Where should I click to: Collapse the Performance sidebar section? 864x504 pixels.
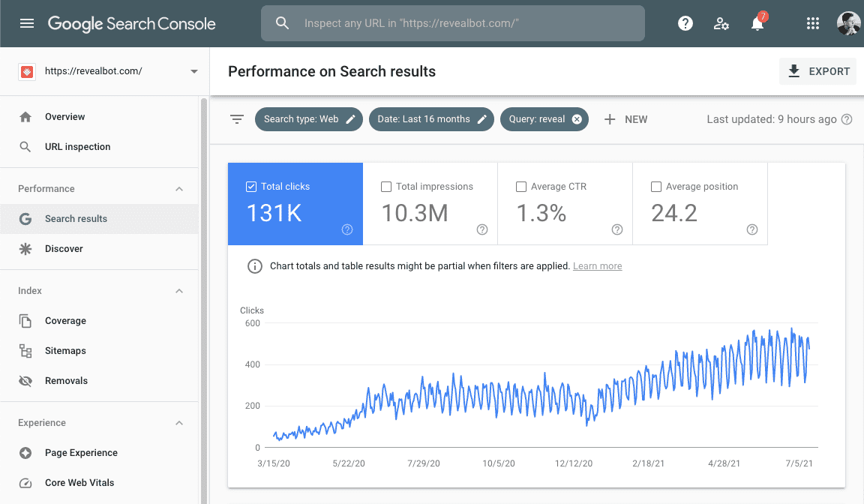179,189
